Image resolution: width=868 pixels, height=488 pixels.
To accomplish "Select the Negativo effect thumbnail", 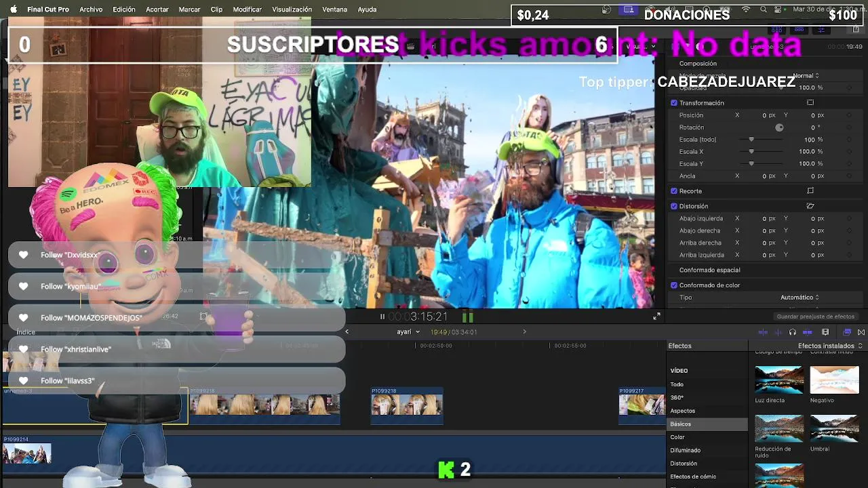I will [834, 380].
